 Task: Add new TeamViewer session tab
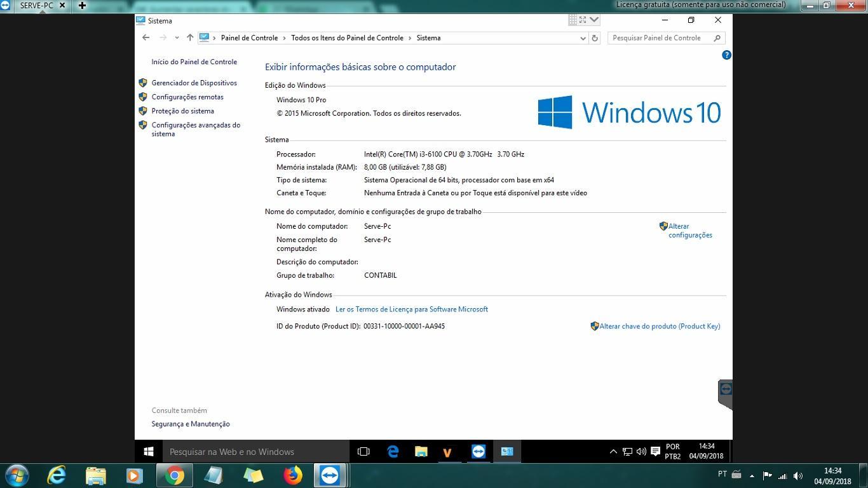82,5
